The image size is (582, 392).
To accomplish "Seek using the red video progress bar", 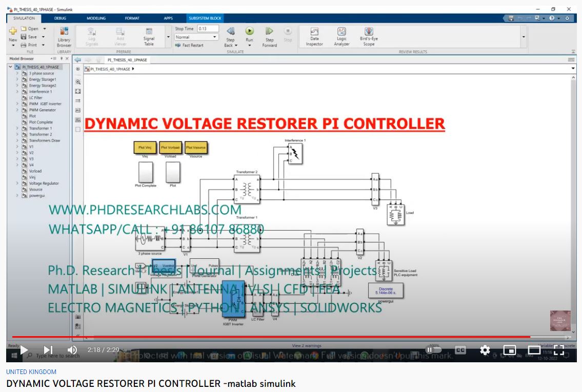I will pyautogui.click(x=256, y=337).
